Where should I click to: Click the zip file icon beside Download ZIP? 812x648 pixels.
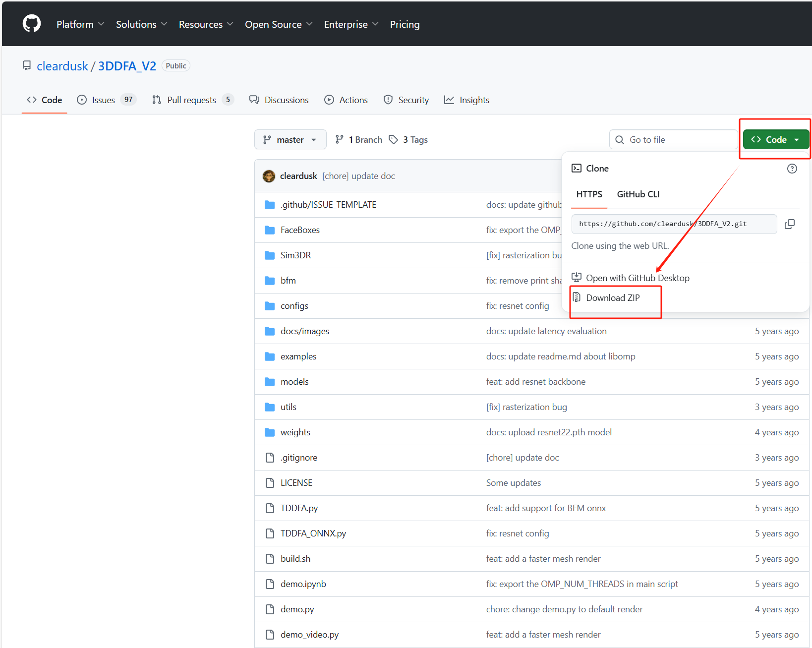coord(577,297)
